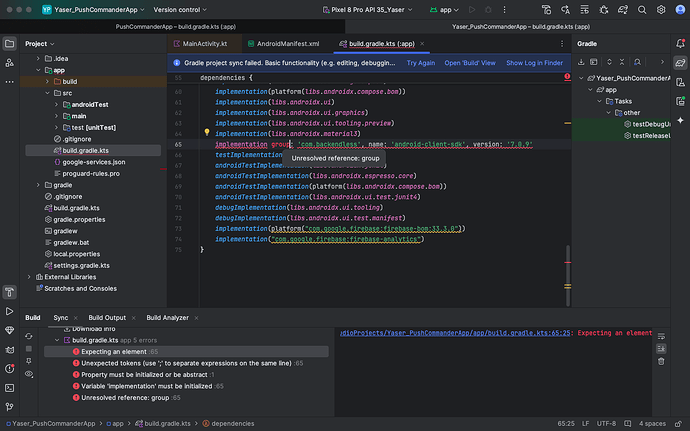Click Collapse All in Gradle panel

622,62
